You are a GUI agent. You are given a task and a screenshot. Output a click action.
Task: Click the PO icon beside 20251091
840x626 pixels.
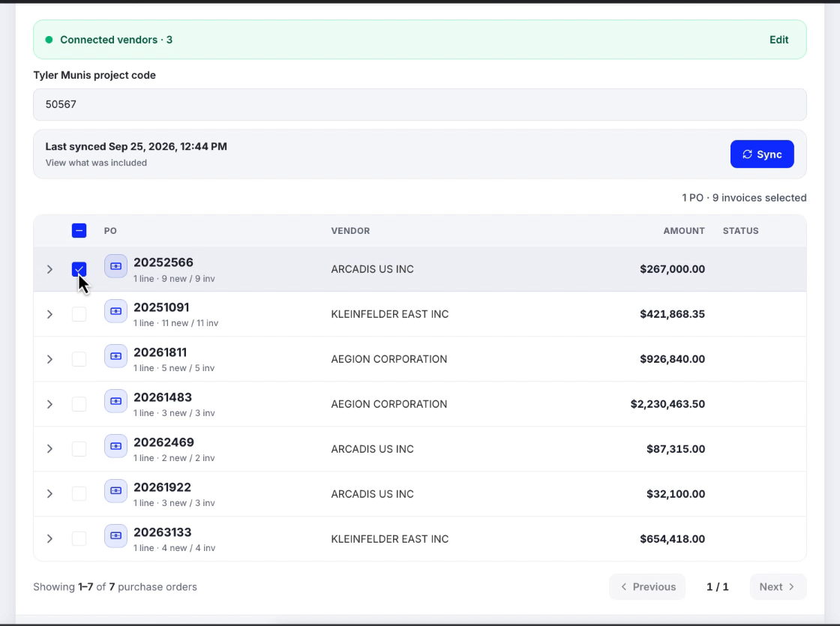pyautogui.click(x=115, y=311)
